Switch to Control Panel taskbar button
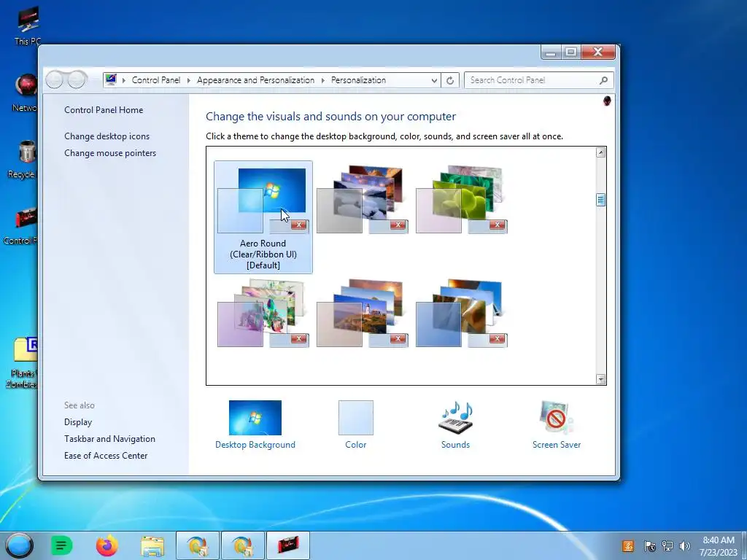Screen dimensions: 747x560 click(x=287, y=545)
